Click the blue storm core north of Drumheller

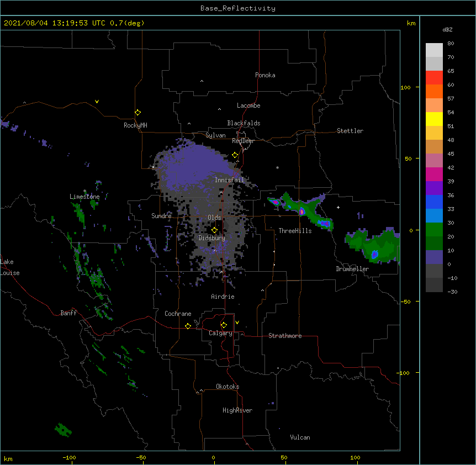(x=374, y=255)
